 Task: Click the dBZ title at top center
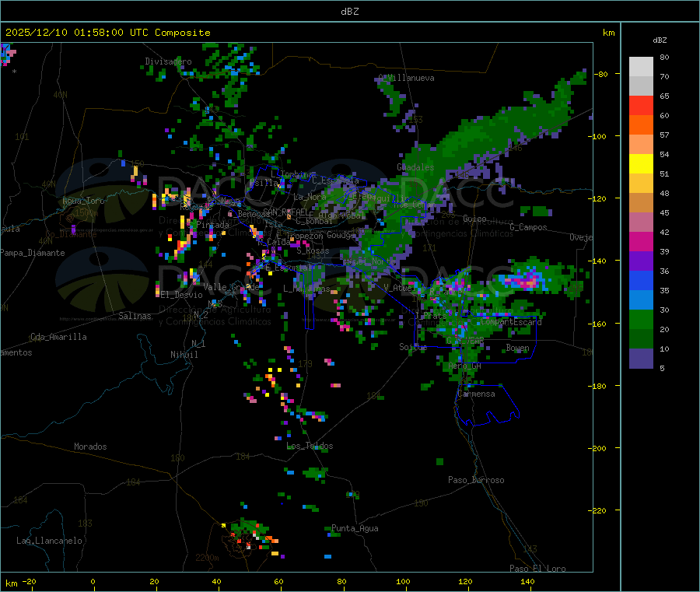349,12
